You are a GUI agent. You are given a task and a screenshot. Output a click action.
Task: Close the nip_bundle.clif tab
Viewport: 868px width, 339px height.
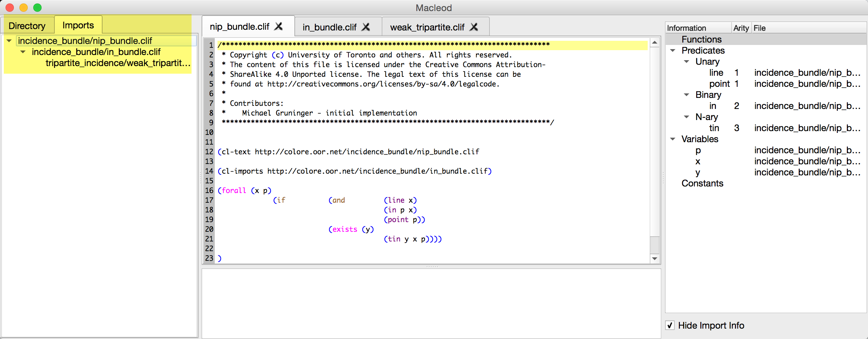tap(278, 26)
